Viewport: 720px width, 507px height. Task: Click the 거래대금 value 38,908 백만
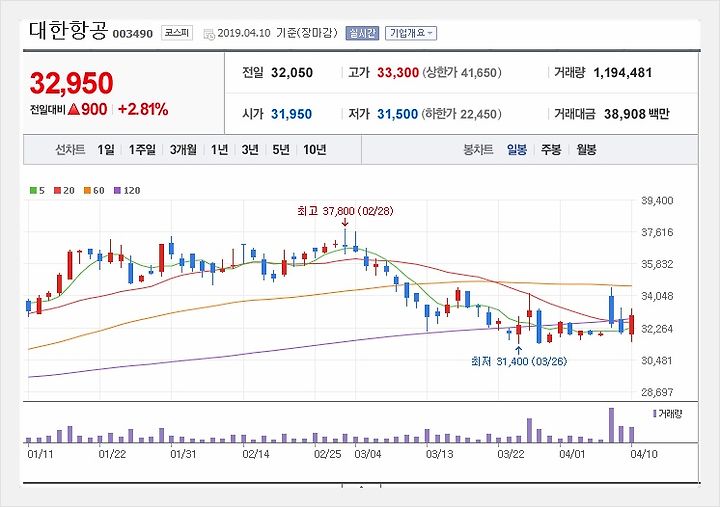click(x=636, y=114)
